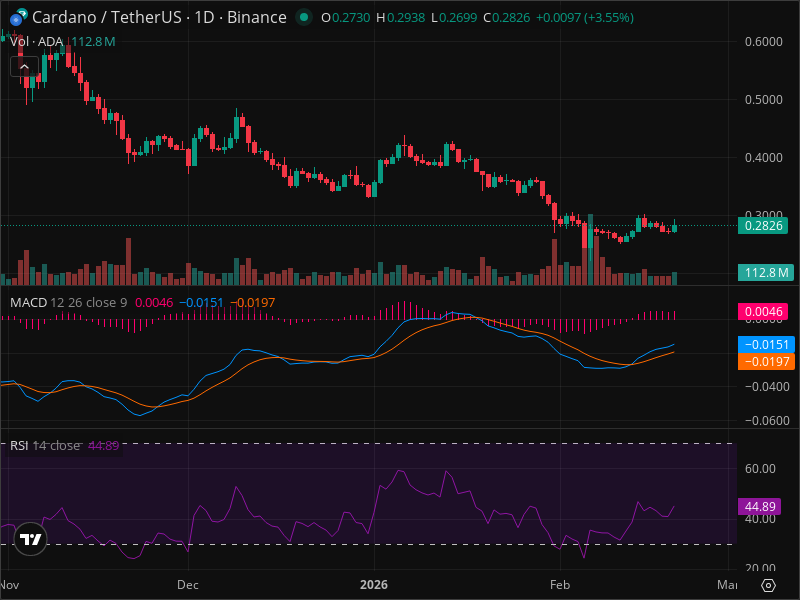Click the 0.2826 current price label
The image size is (800, 600).
pyautogui.click(x=763, y=226)
